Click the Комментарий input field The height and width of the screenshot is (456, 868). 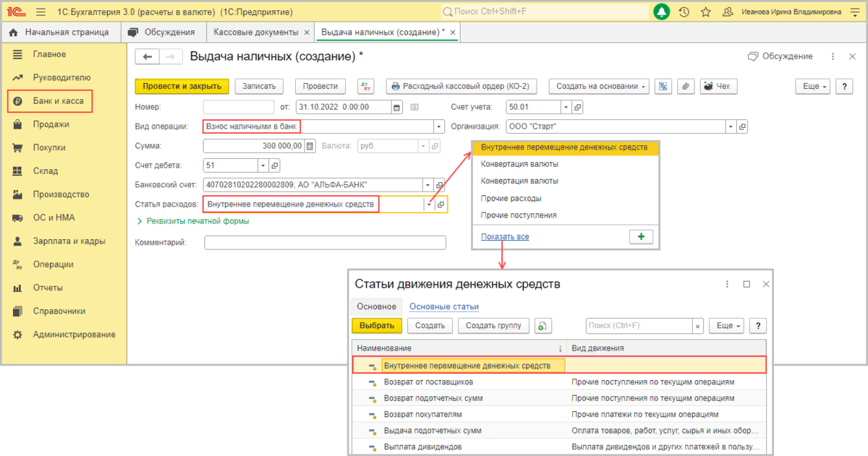pos(325,243)
